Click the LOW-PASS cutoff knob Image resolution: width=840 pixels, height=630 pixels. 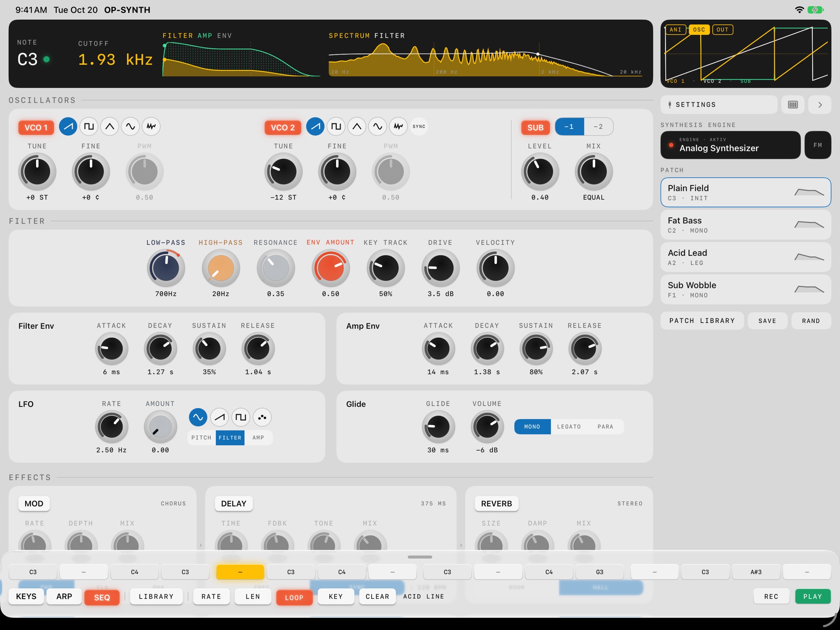pyautogui.click(x=166, y=268)
